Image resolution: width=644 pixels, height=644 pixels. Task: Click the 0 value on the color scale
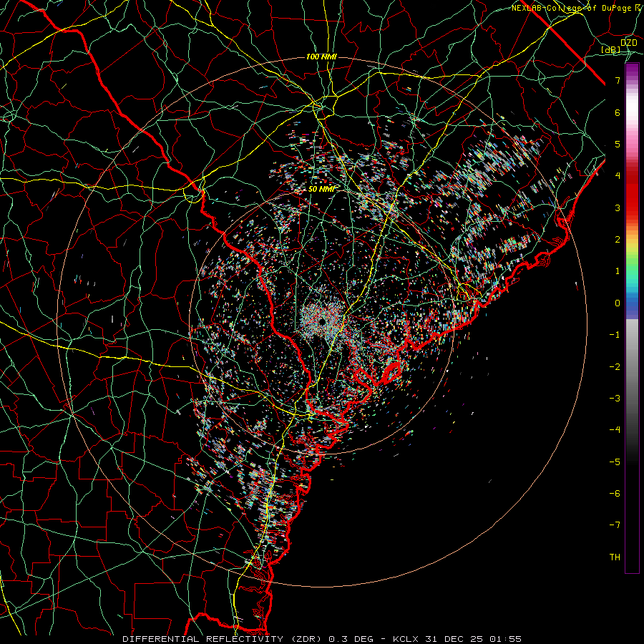pos(618,303)
